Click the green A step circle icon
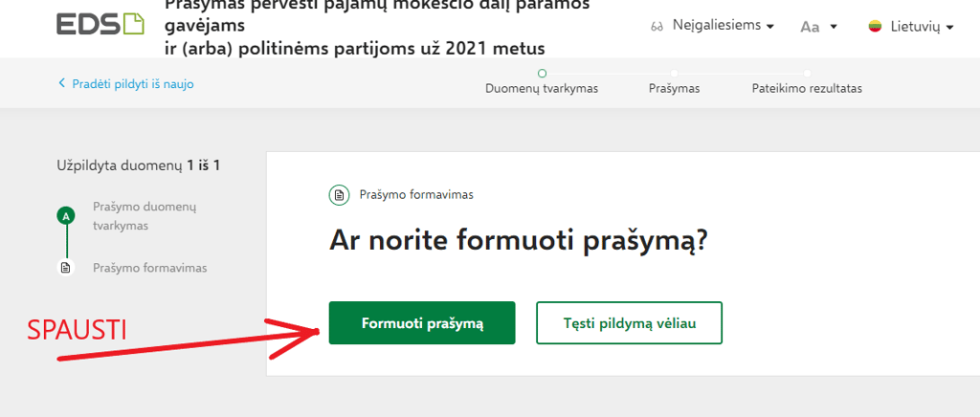The height and width of the screenshot is (417, 980). [66, 216]
